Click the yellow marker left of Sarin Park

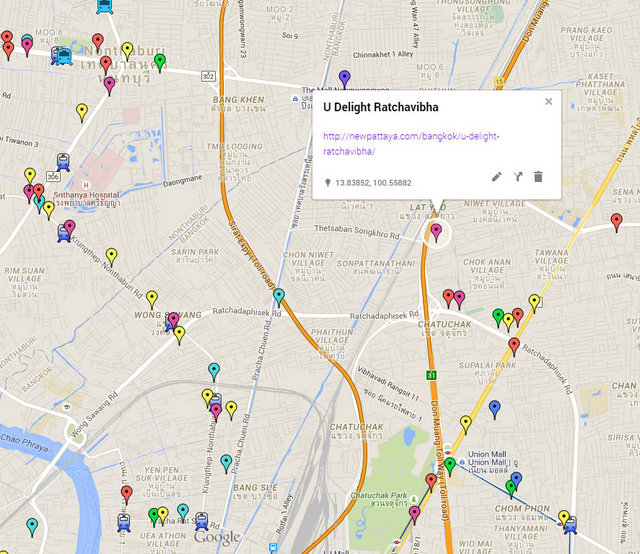point(111,257)
